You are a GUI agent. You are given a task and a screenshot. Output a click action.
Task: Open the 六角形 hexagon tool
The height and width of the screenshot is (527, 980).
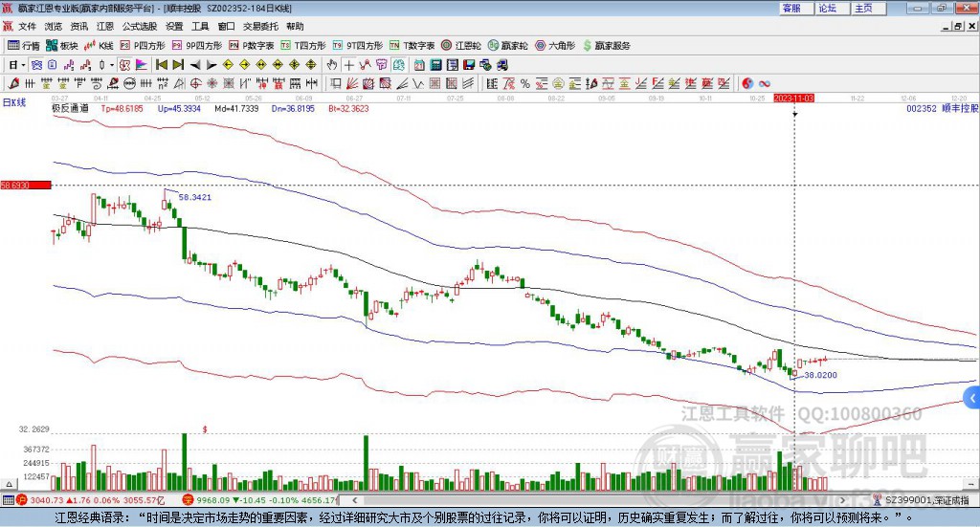click(555, 46)
